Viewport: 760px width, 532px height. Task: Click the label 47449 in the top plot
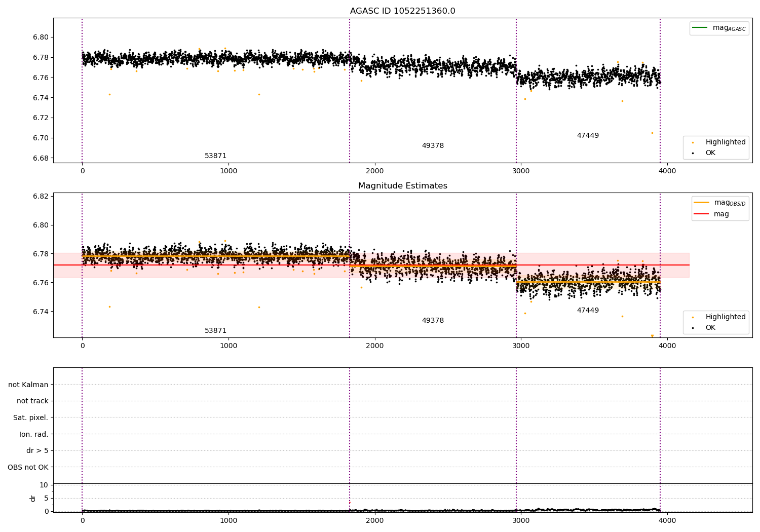[588, 136]
